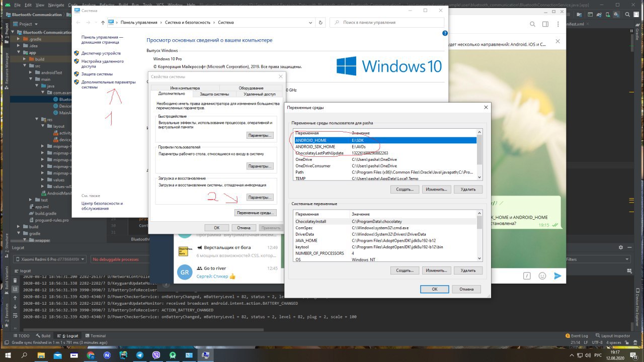Go up one level in Control Panel

[103, 22]
